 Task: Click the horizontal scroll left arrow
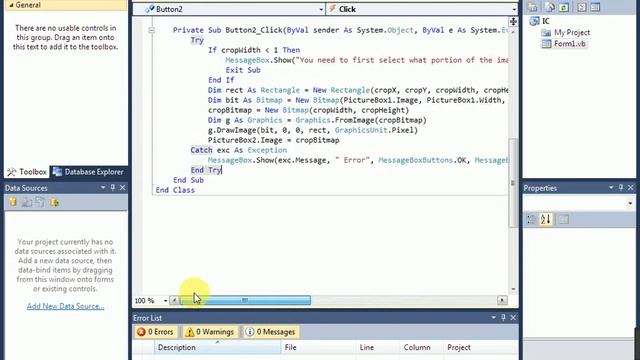click(174, 300)
